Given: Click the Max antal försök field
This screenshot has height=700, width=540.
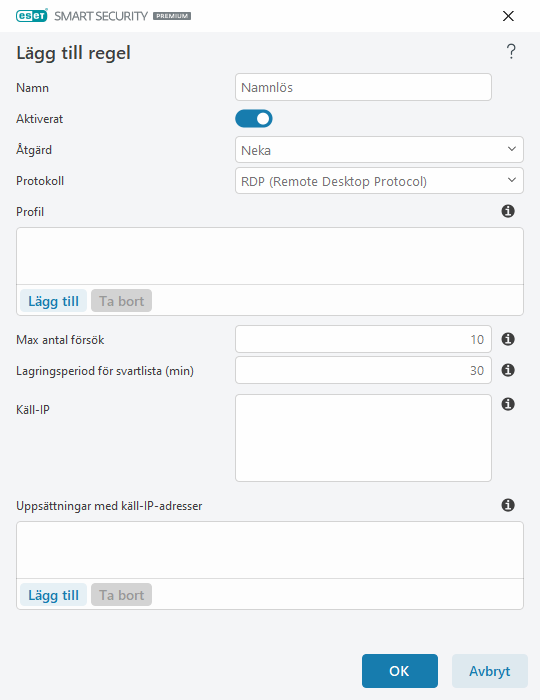Looking at the screenshot, I should 363,339.
